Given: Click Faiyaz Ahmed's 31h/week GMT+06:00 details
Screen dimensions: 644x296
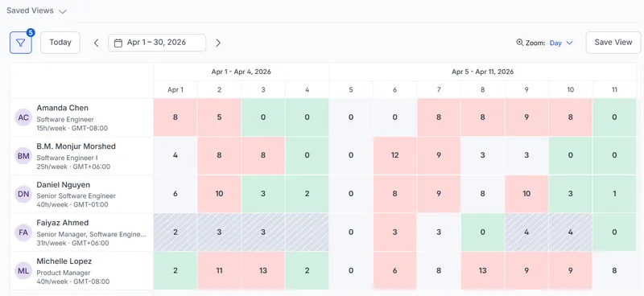Looking at the screenshot, I should pyautogui.click(x=73, y=243).
